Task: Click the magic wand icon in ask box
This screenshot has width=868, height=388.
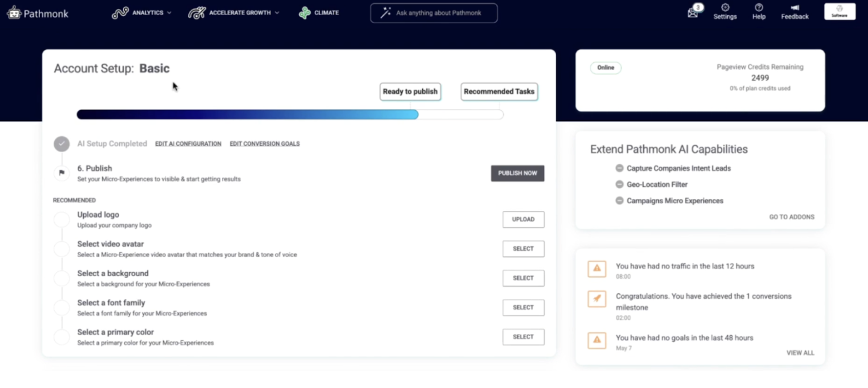Action: click(x=386, y=13)
